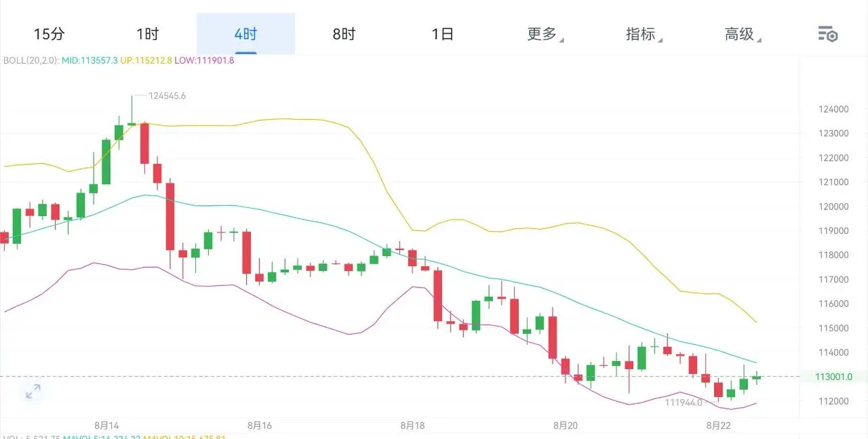Click the 120000 level on price axis

pos(833,207)
